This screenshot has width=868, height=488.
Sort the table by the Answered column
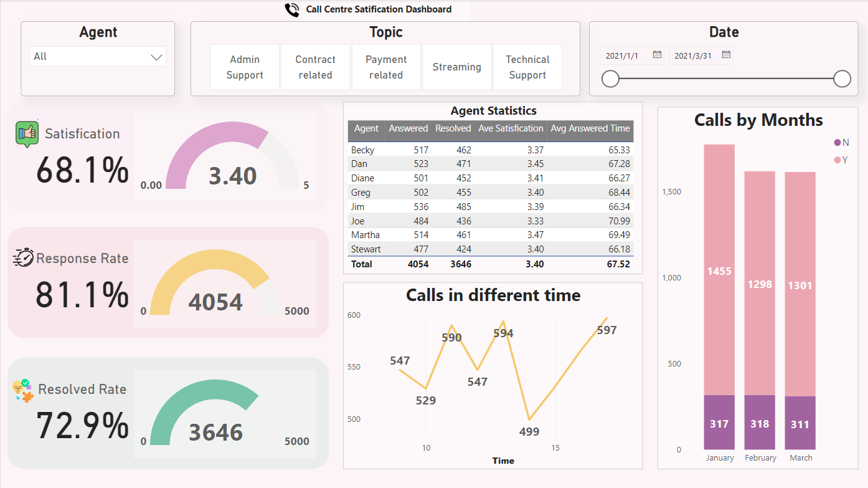(x=408, y=128)
